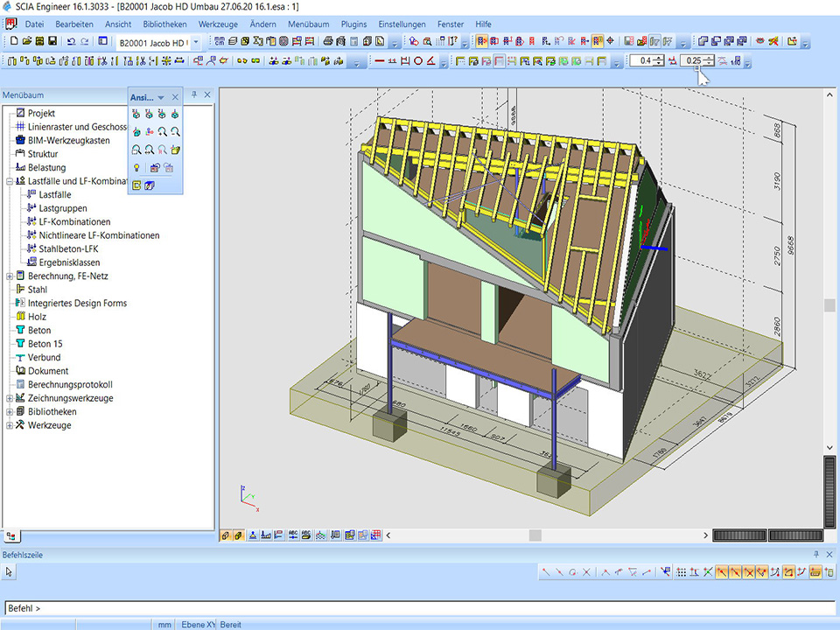Open the Bibliotheken menu
Image resolution: width=840 pixels, height=630 pixels.
click(x=164, y=24)
